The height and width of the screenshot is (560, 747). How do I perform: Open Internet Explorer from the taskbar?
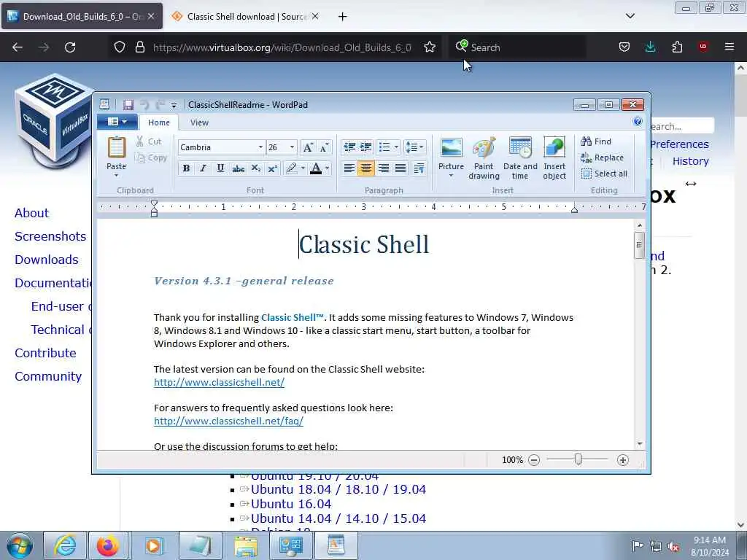click(65, 545)
